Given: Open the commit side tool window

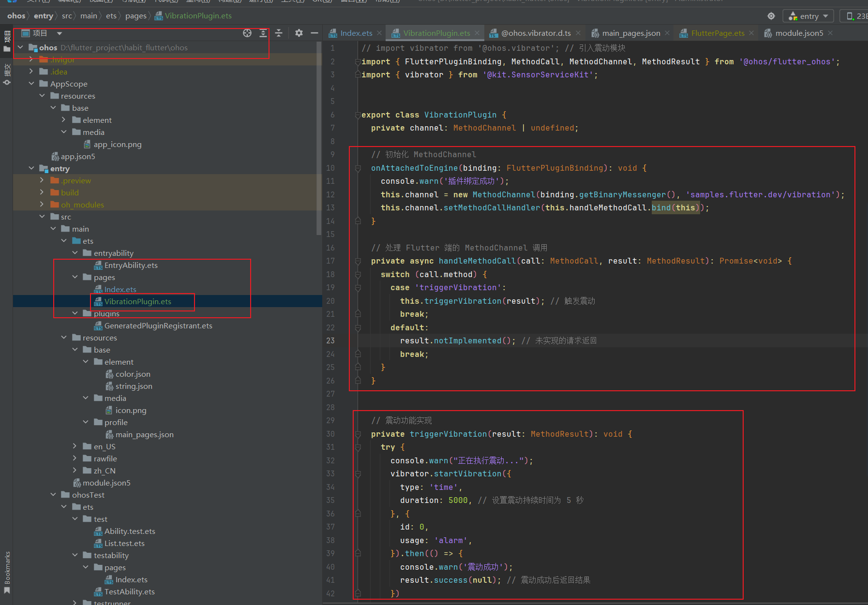Looking at the screenshot, I should tap(7, 74).
